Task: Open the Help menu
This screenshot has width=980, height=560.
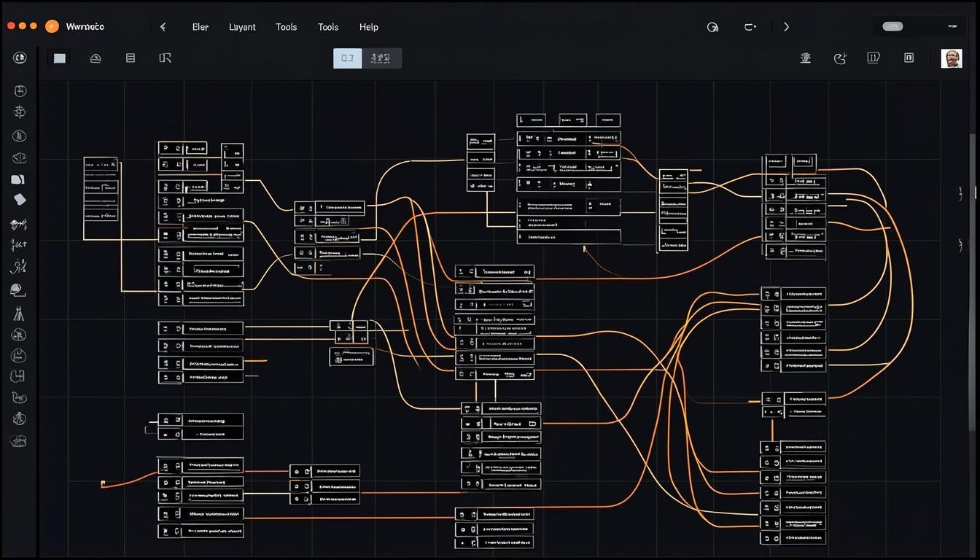Action: [x=369, y=27]
